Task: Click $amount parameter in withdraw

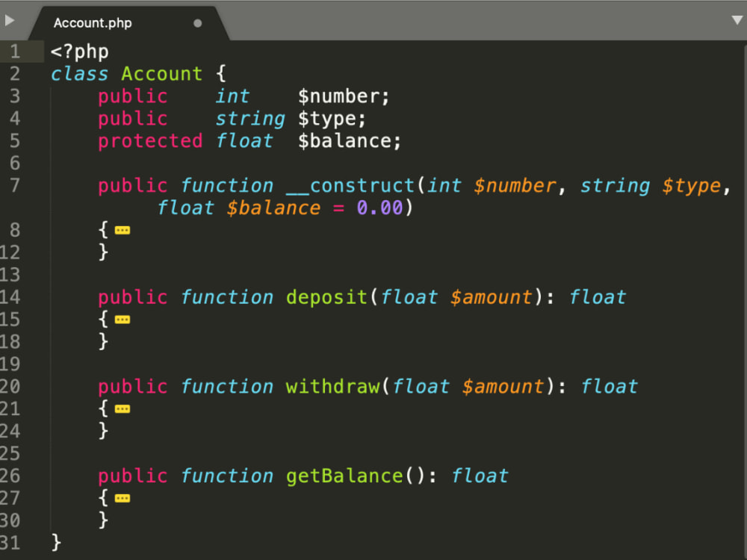Action: click(x=503, y=387)
